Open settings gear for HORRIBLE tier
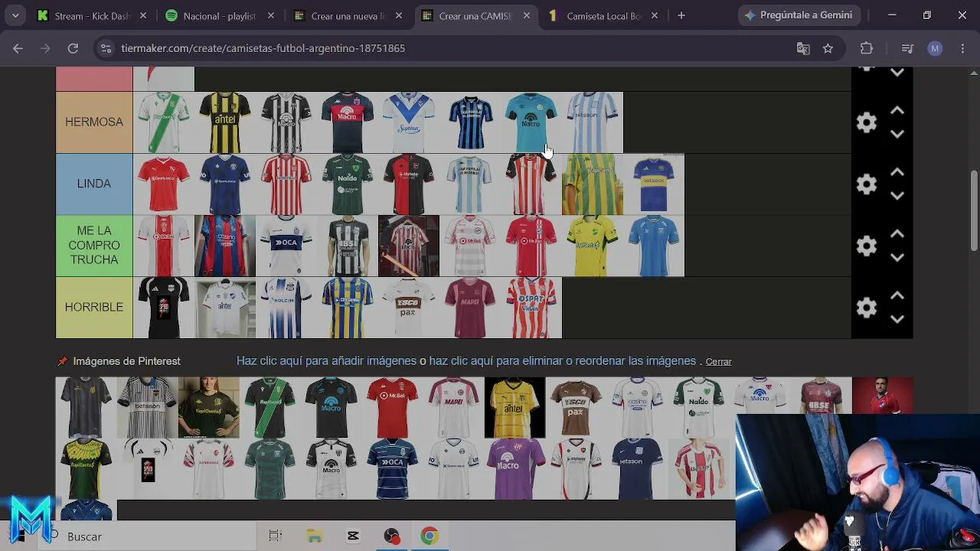 tap(867, 308)
